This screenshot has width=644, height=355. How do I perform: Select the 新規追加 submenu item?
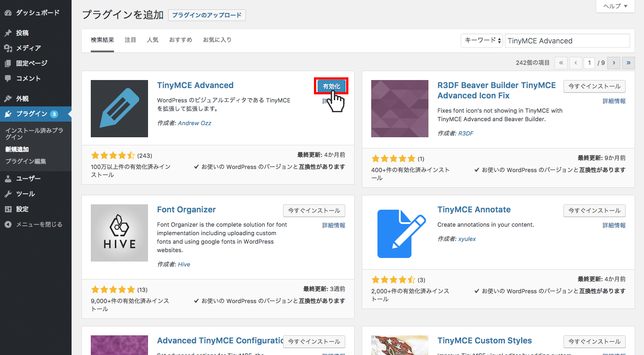(x=17, y=149)
